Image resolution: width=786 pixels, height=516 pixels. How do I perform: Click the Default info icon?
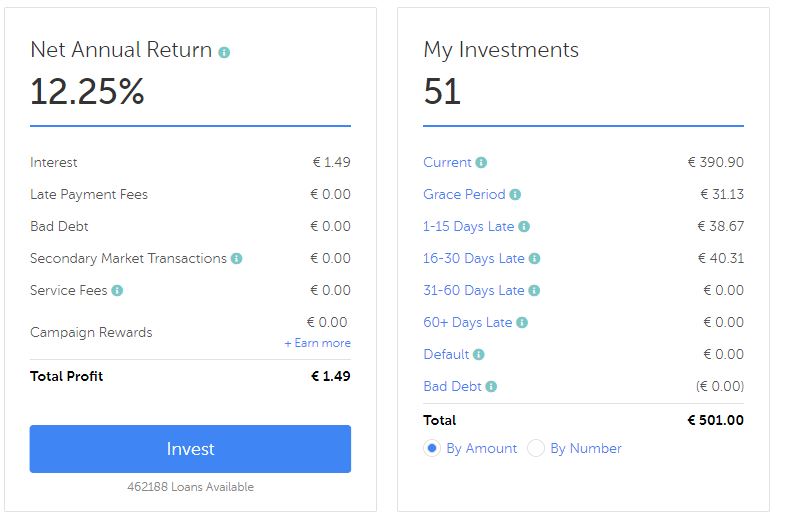click(x=479, y=355)
